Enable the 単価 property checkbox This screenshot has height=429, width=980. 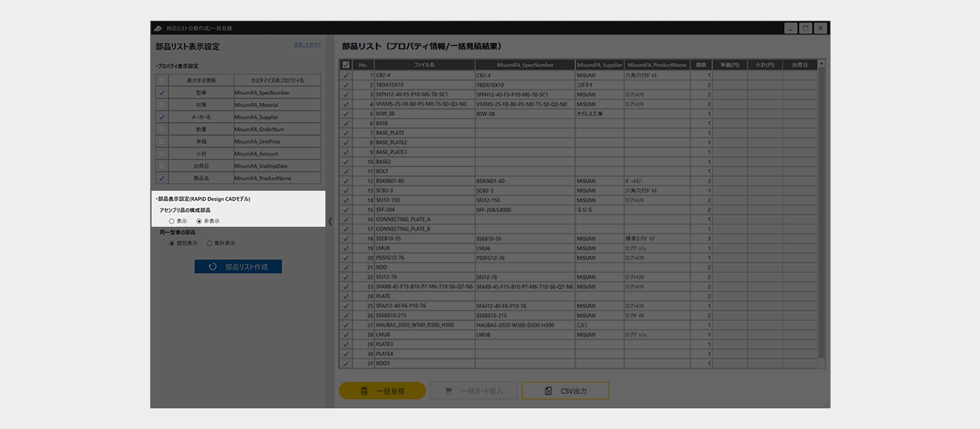point(162,142)
